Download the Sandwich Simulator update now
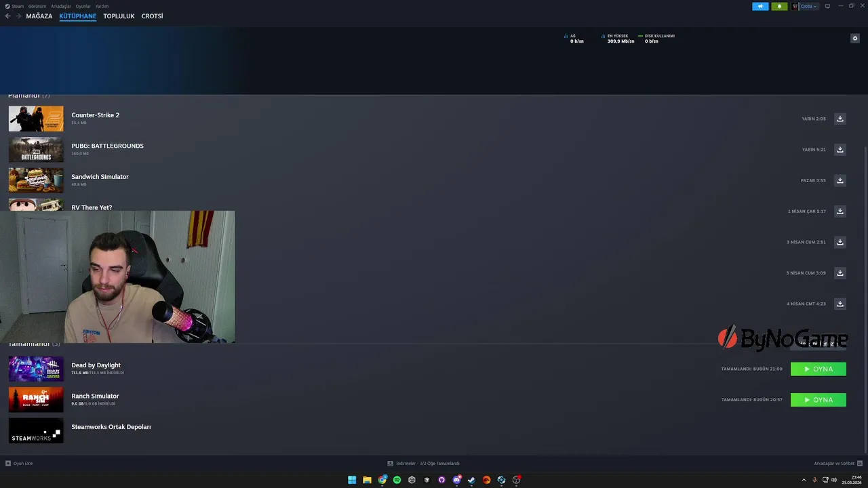 (840, 180)
